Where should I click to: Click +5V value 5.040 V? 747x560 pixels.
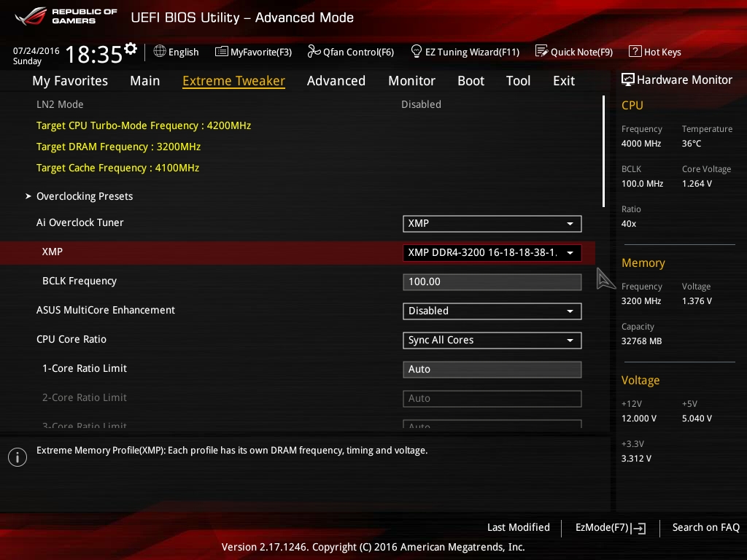(x=697, y=419)
